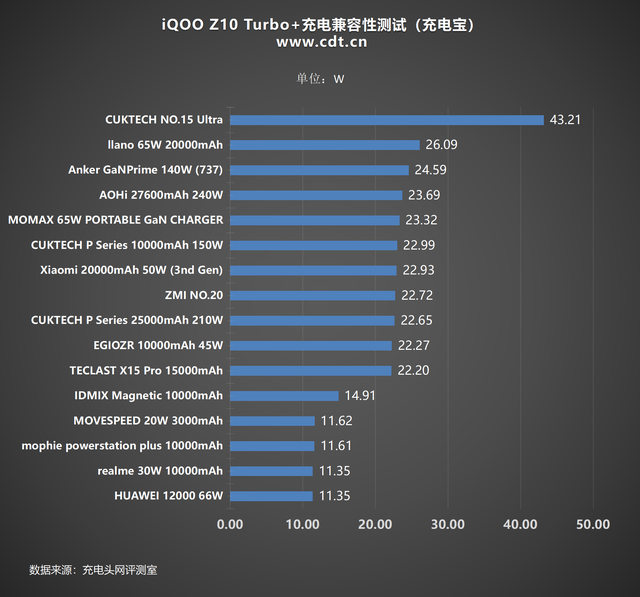The image size is (640, 597).
Task: Click the axis tick 30.00
Action: point(448,524)
